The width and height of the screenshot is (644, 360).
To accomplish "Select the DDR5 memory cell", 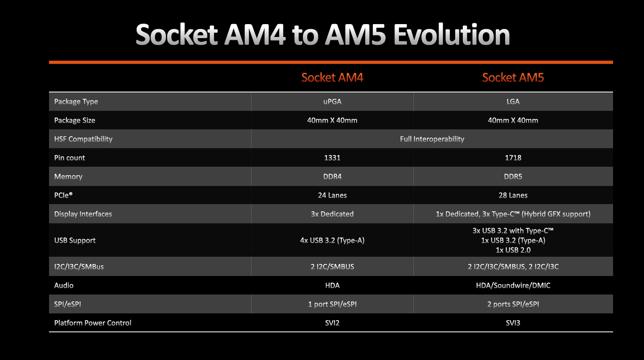I will pyautogui.click(x=513, y=176).
